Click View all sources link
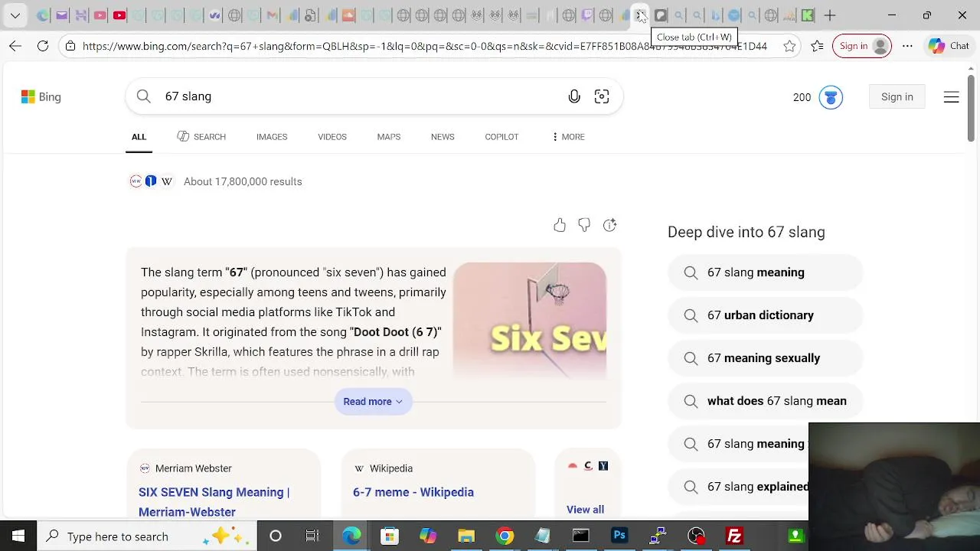The image size is (980, 551). (585, 510)
